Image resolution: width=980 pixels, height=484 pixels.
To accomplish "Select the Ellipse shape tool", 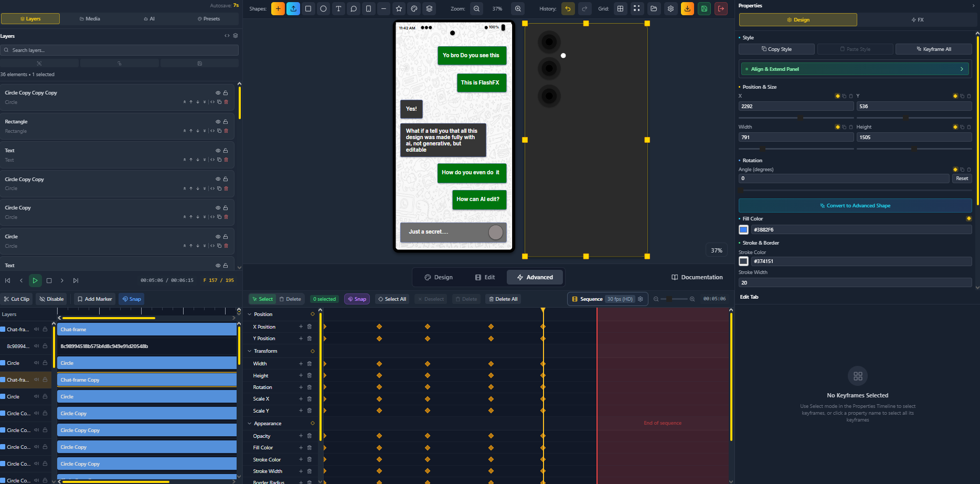I will (x=324, y=8).
